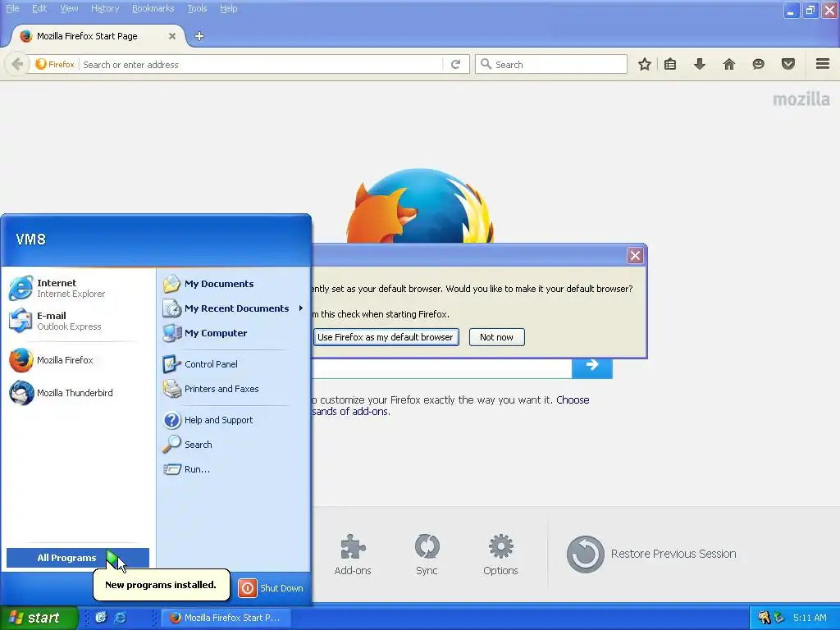Open Add-ons from the start page
The image size is (840, 630).
[353, 555]
